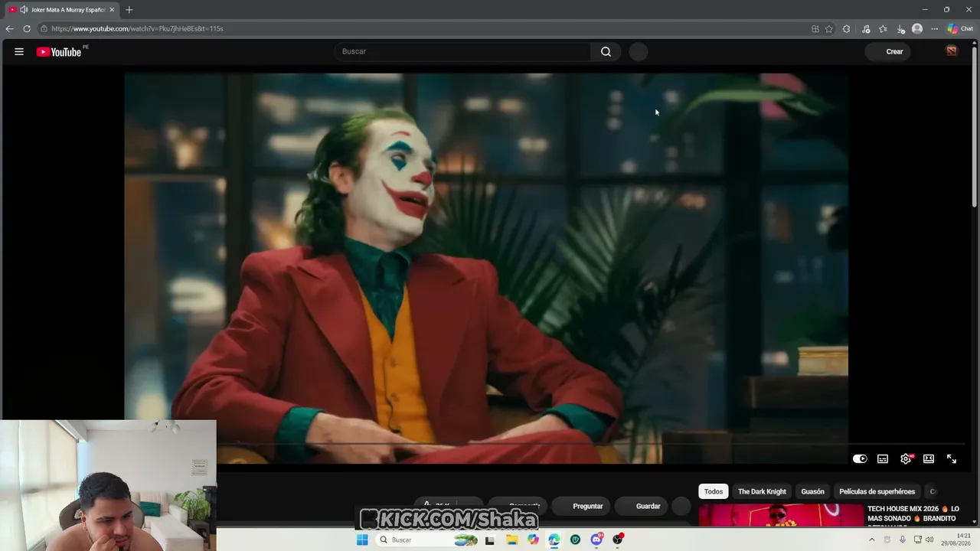Start a voice search with the round microphone button
The height and width of the screenshot is (551, 980).
click(639, 51)
